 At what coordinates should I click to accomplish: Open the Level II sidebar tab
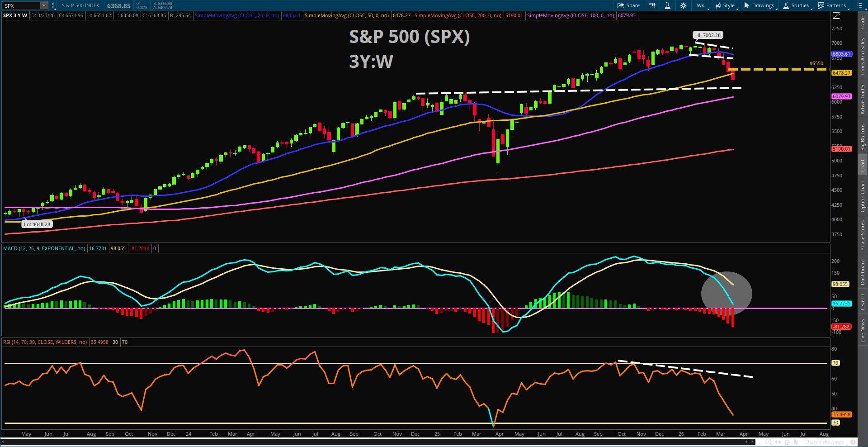click(x=863, y=302)
